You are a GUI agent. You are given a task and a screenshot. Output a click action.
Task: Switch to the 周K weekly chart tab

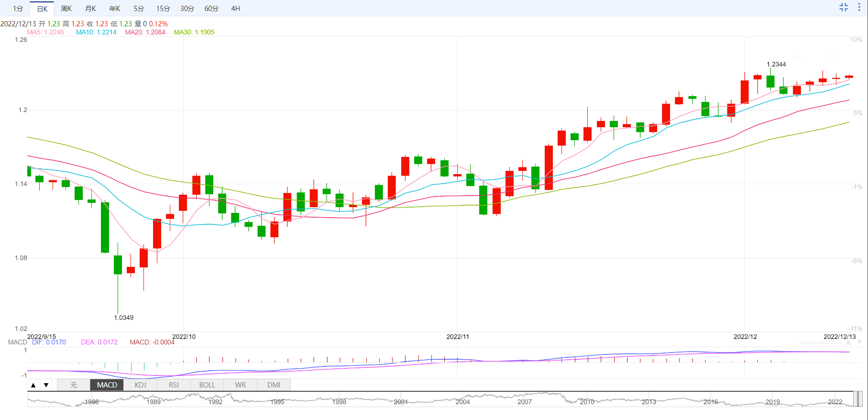pos(66,9)
